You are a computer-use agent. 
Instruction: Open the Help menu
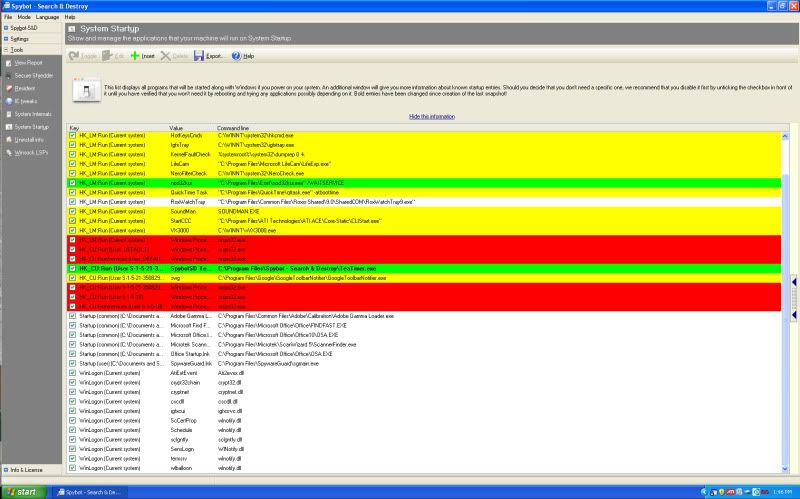[x=70, y=17]
